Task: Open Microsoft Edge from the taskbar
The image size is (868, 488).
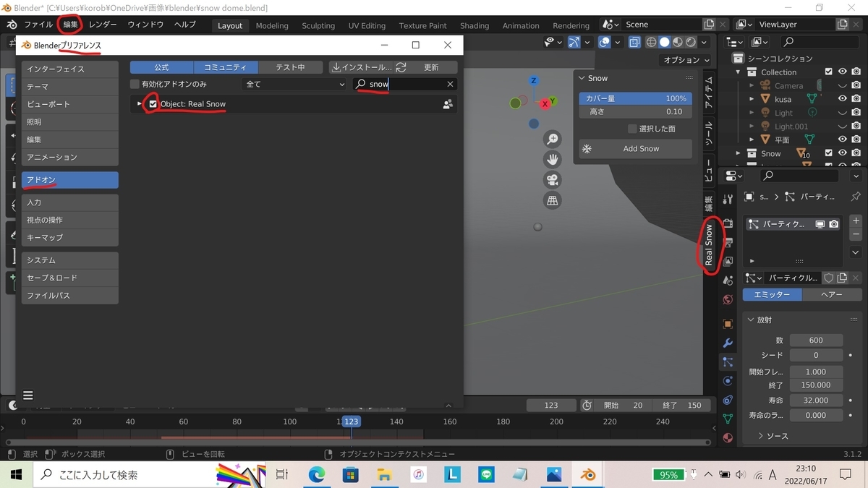Action: coord(317,474)
